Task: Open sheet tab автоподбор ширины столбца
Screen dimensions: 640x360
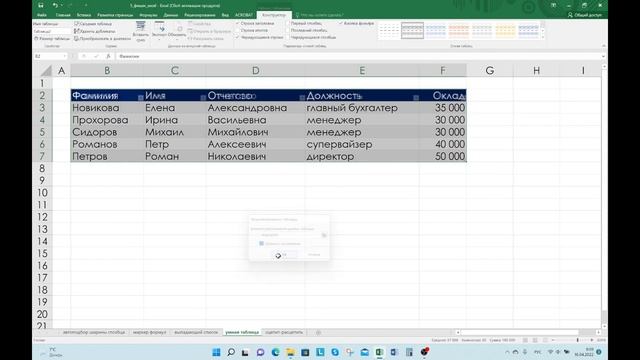Action: [x=94, y=332]
